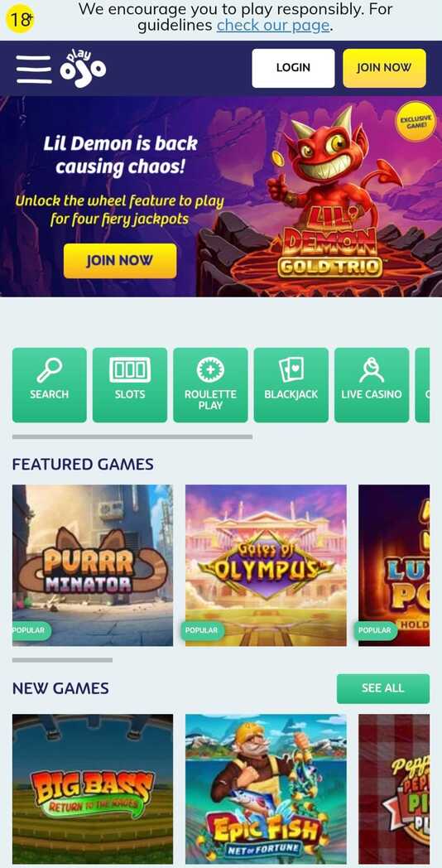
Task: Open the Epic Fish Net of Fortune game
Action: click(266, 788)
